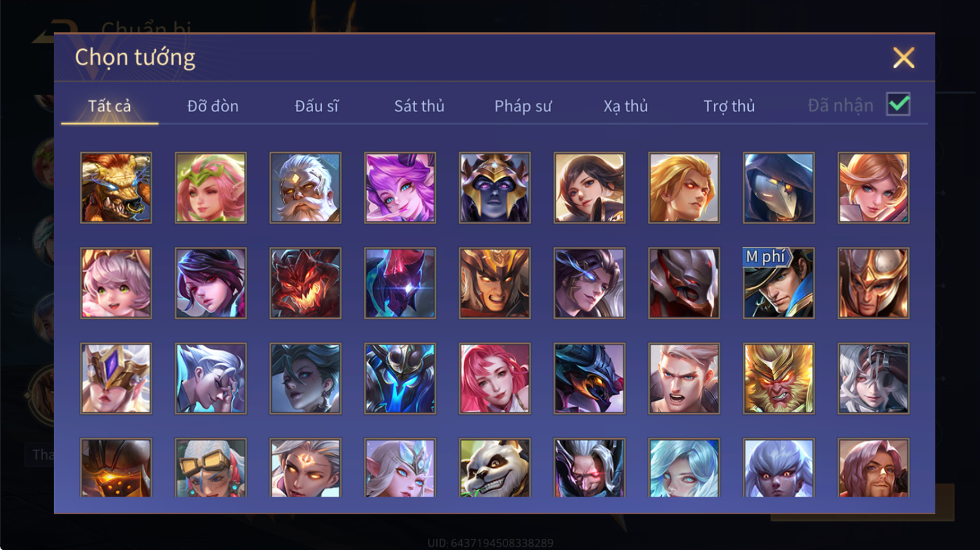Show the Sát thủ heroes tab
Image resolution: width=980 pixels, height=550 pixels.
click(419, 106)
